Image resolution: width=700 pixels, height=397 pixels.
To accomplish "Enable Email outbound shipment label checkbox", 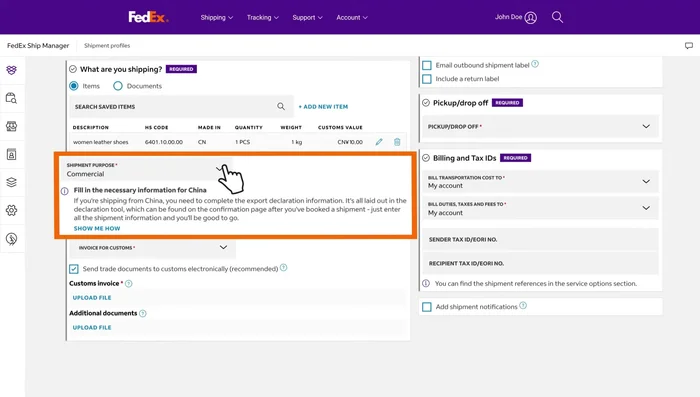I will [x=427, y=66].
